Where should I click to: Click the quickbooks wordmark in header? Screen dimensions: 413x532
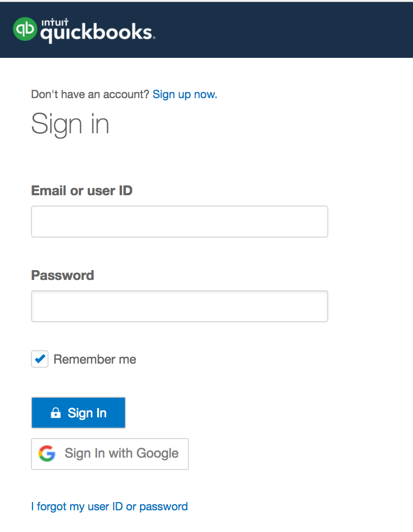(97, 34)
